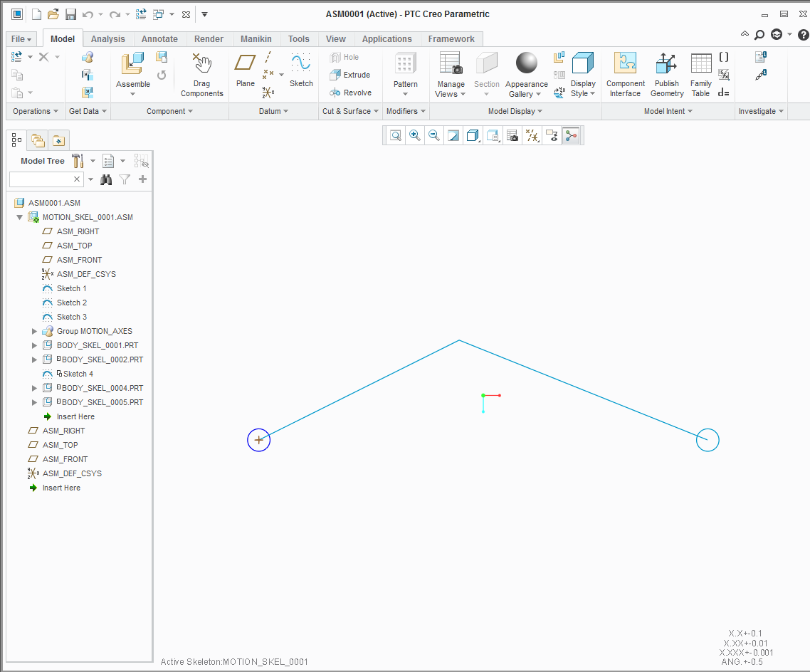Click the Extrude tool
Screen dimensions: 810x672
(350, 75)
